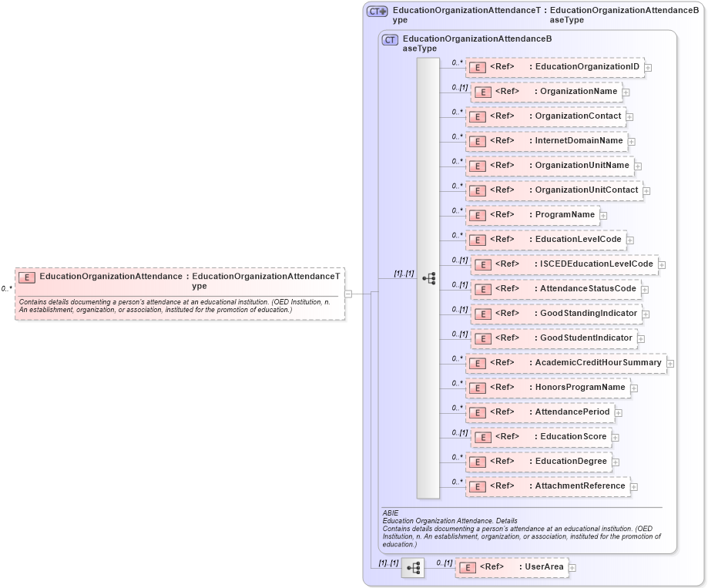Image resolution: width=708 pixels, height=588 pixels.
Task: Click the E icon of EducationScore
Action: pos(482,437)
